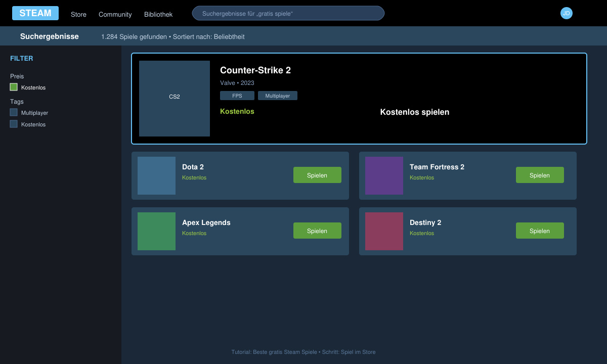
Task: Click the 'Sortiert nach: Beliebtheit' results text
Action: 209,37
